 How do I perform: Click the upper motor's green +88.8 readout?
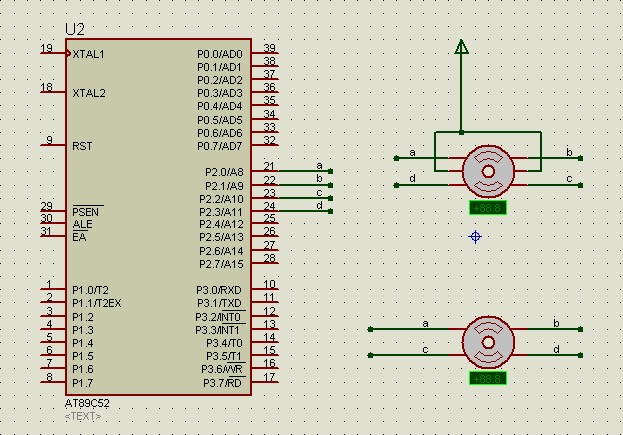pyautogui.click(x=488, y=208)
